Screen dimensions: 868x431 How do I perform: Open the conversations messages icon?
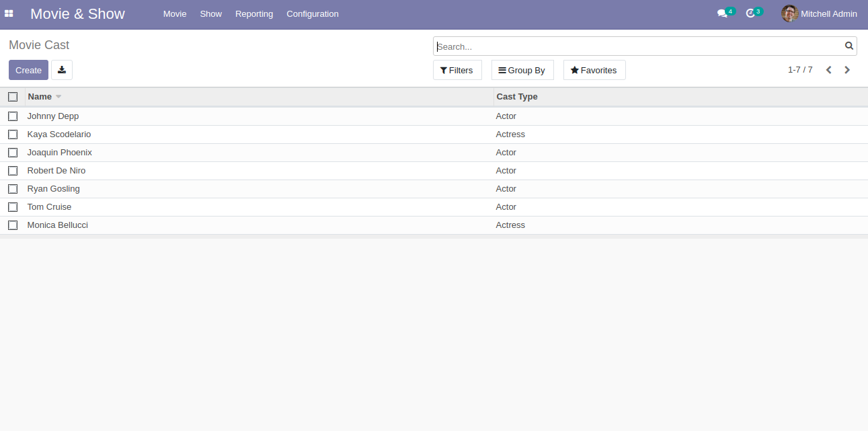[722, 13]
